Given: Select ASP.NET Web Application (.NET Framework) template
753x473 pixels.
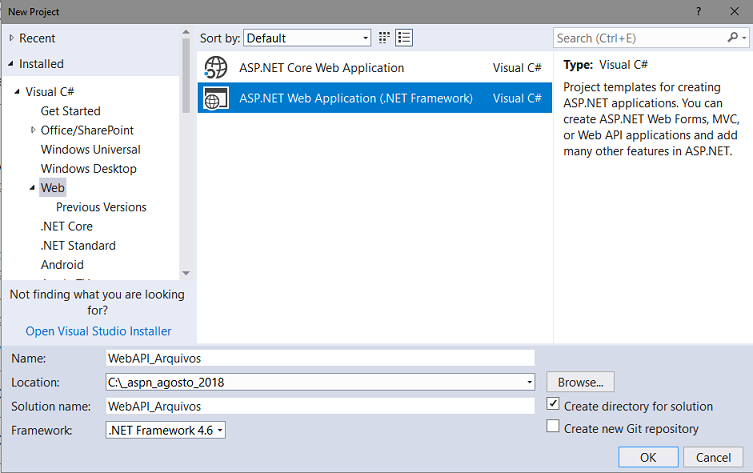Looking at the screenshot, I should pyautogui.click(x=375, y=98).
